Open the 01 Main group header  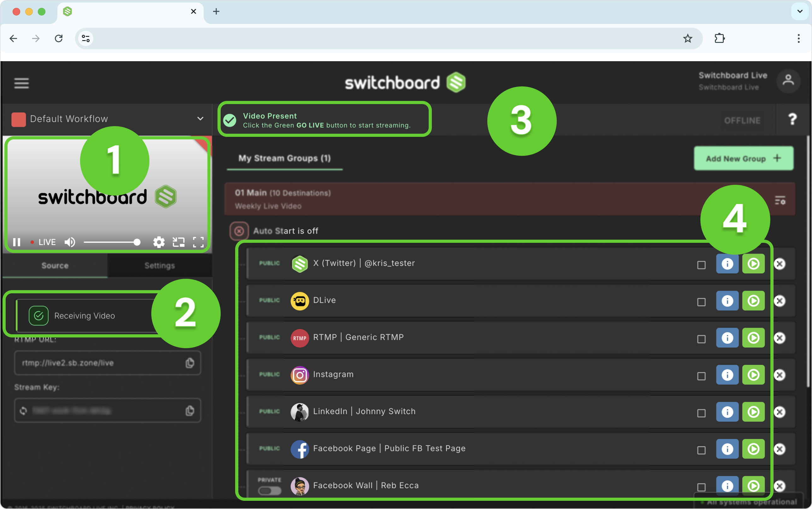coord(510,199)
